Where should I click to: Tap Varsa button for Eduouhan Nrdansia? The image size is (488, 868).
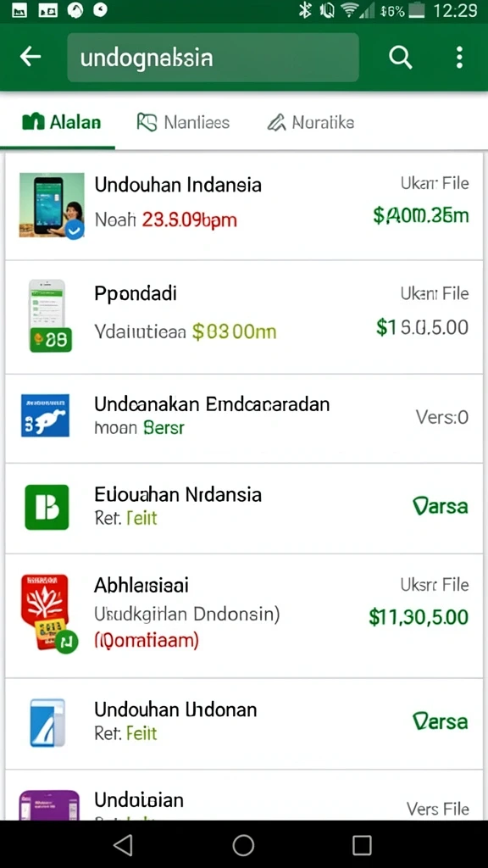coord(441,507)
